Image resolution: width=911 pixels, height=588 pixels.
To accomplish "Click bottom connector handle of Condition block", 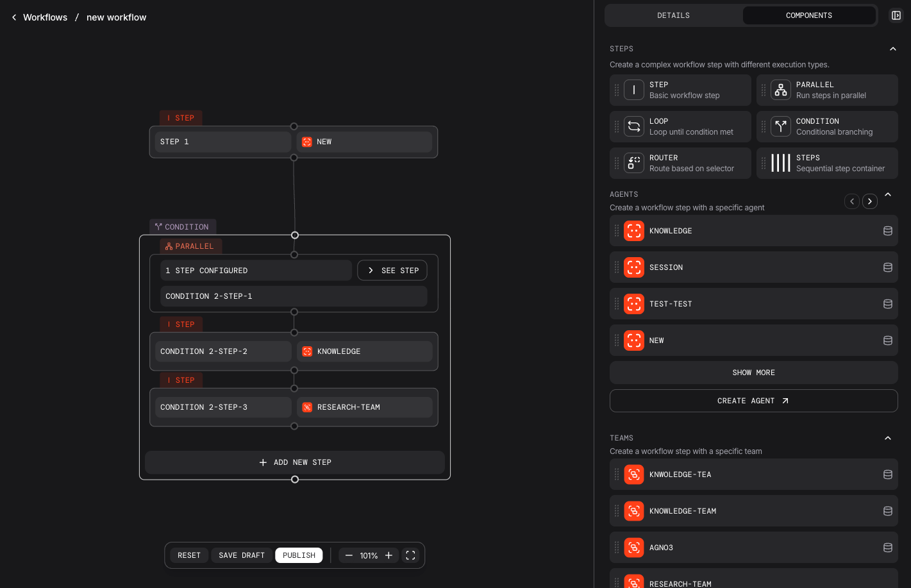I will click(x=295, y=480).
